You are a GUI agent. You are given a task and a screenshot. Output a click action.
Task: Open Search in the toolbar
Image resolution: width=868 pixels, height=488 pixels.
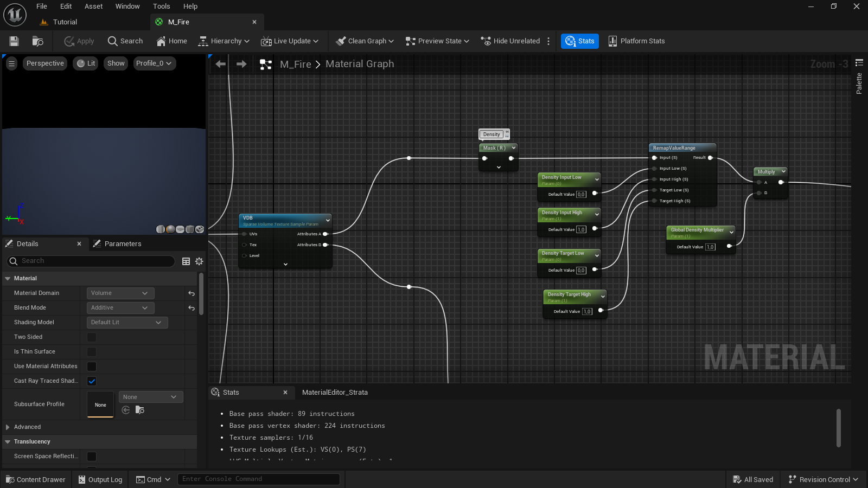pyautogui.click(x=125, y=41)
